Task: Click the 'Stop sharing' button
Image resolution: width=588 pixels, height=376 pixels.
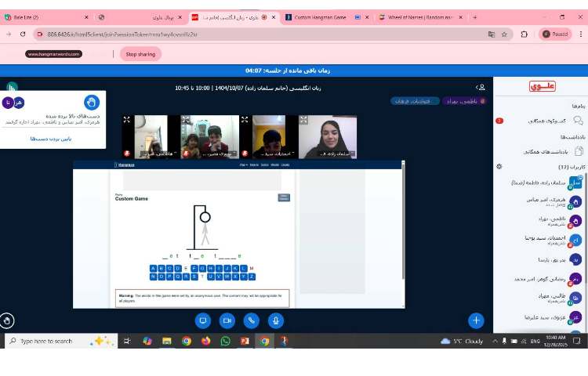Action: click(140, 54)
